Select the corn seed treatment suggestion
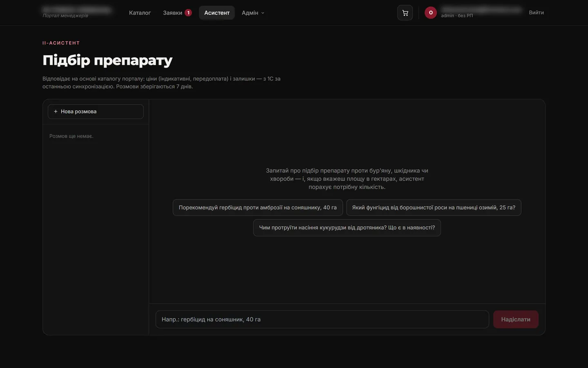Viewport: 588px width, 368px height. coord(347,228)
